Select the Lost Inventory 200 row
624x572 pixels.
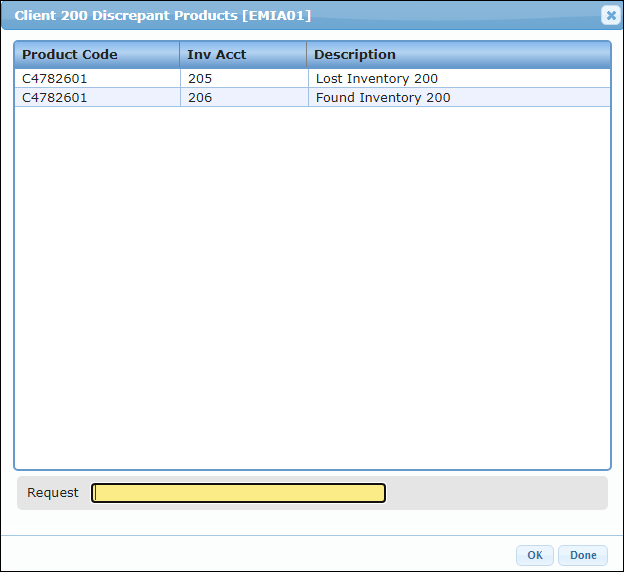coord(312,79)
